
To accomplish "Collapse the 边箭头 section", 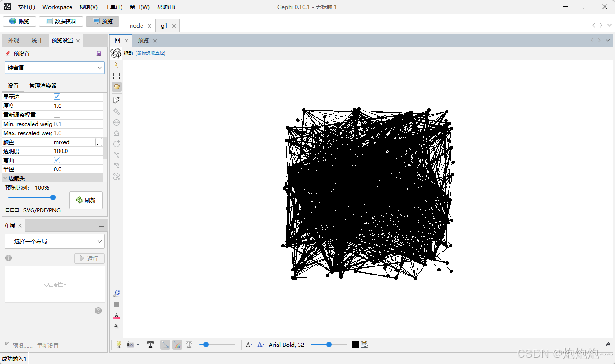I will click(x=5, y=178).
